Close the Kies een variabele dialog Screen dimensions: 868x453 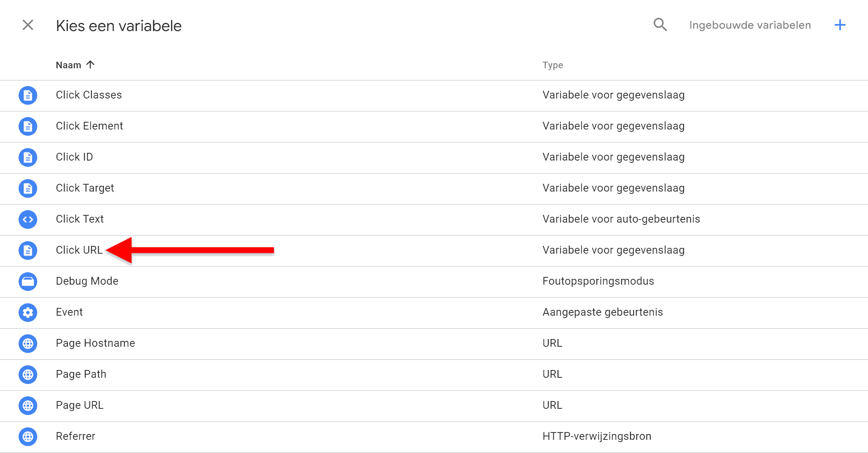[28, 25]
